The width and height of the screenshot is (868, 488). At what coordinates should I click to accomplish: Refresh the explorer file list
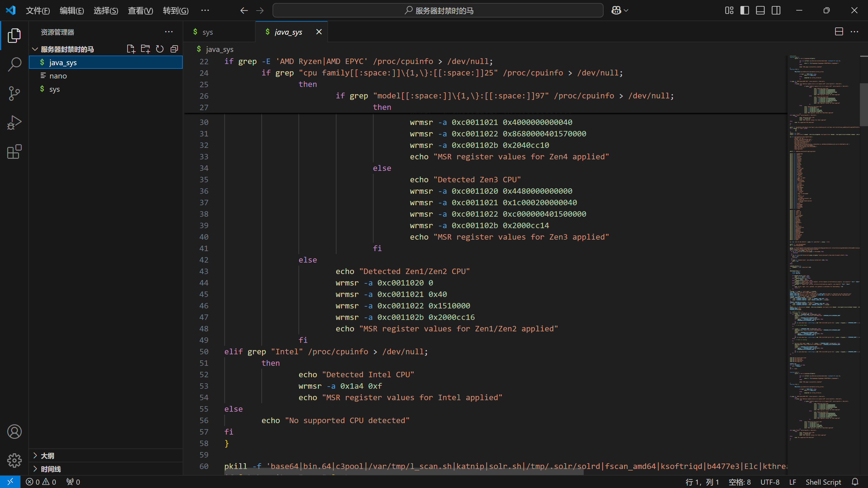tap(160, 49)
